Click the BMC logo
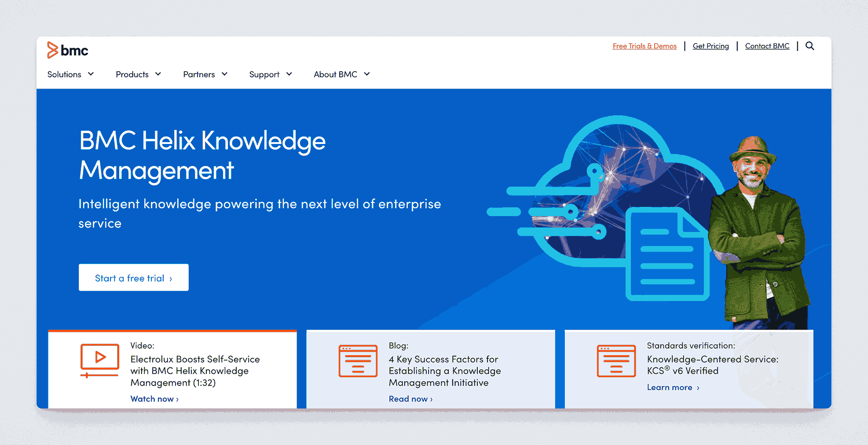 [68, 50]
